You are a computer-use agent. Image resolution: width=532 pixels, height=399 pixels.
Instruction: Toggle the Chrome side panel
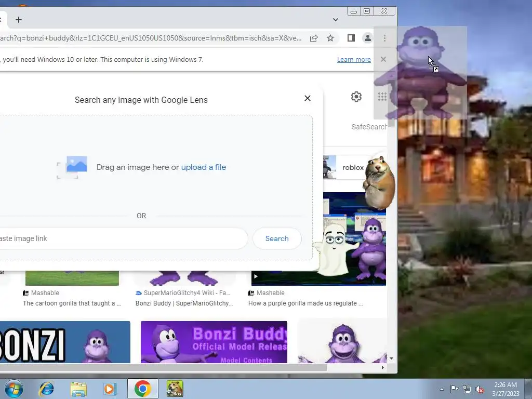(351, 38)
